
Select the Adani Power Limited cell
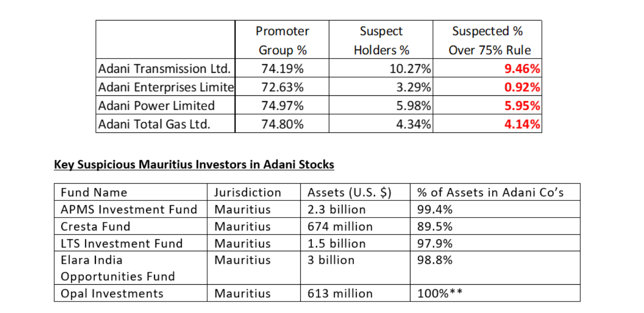156,105
